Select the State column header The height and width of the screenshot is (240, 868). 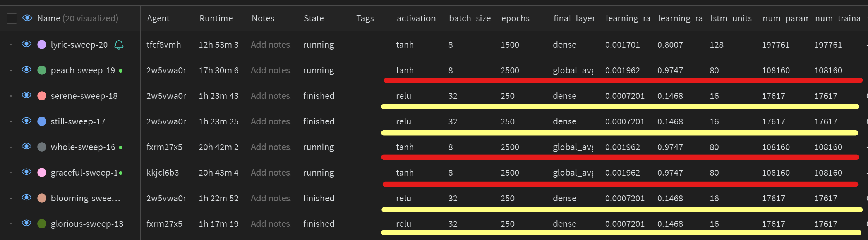[x=314, y=18]
